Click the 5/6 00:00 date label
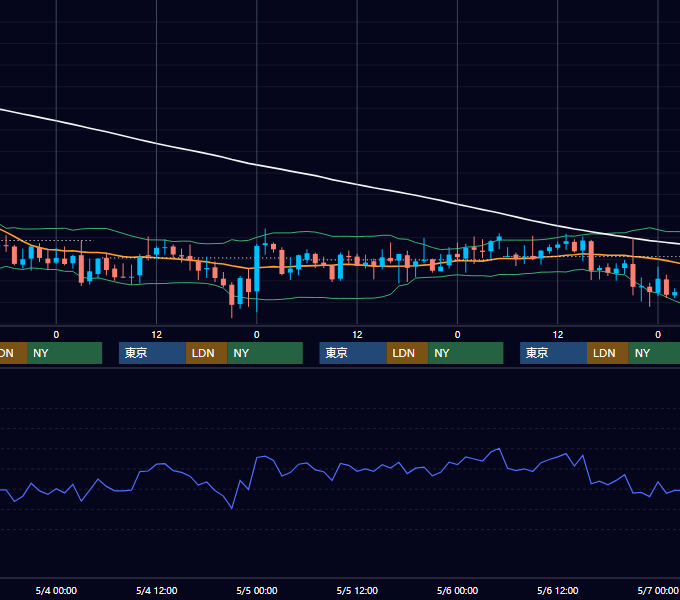The width and height of the screenshot is (680, 600). (457, 590)
